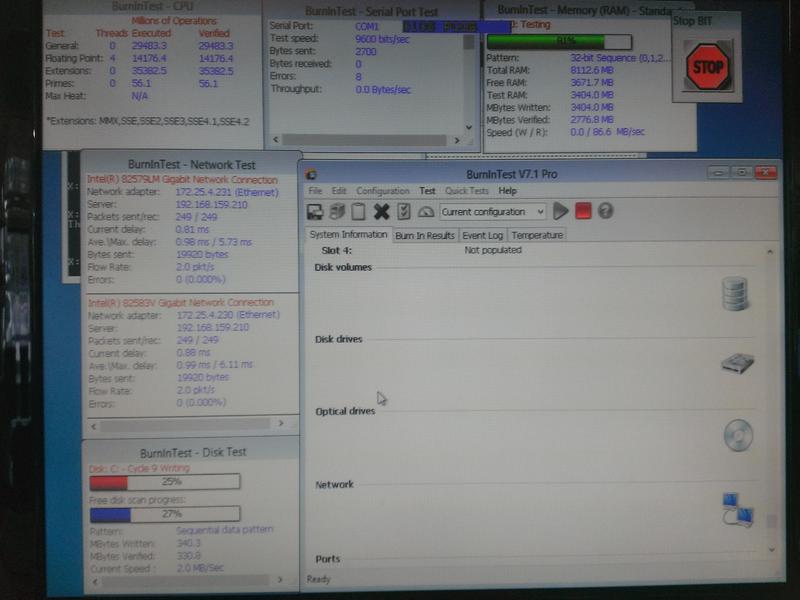Click the Free disk scan 27% progress bar
This screenshot has height=600, width=800.
[165, 514]
